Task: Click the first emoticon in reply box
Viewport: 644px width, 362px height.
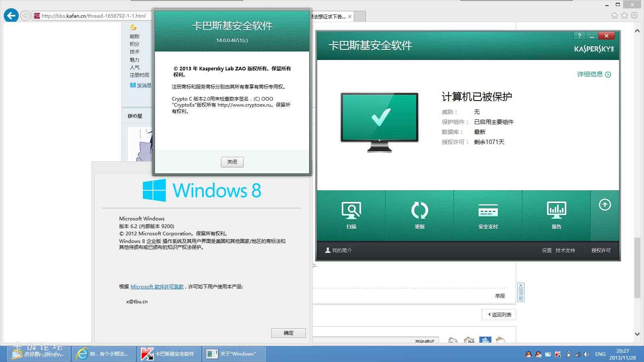Action: click(453, 340)
